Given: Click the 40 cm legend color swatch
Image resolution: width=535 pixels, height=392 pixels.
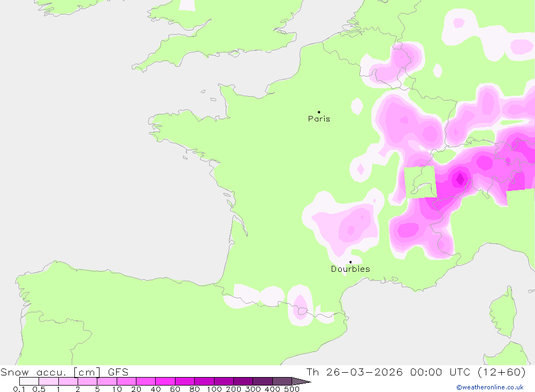Looking at the screenshot, I should 165,381.
